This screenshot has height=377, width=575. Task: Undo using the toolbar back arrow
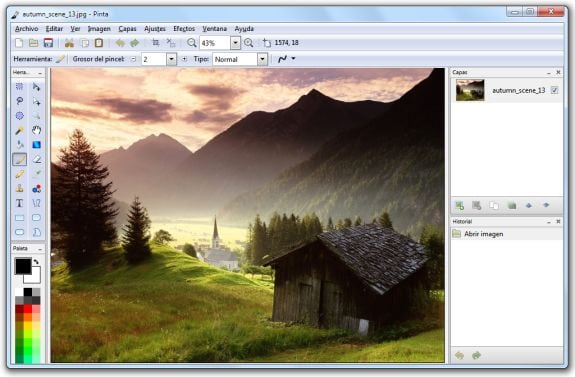tap(120, 43)
